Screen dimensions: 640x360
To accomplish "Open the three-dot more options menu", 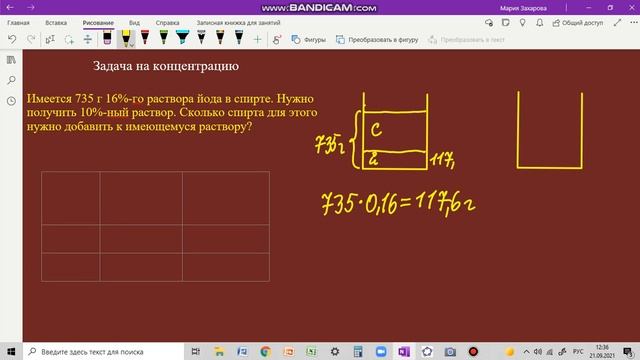I will click(x=633, y=23).
